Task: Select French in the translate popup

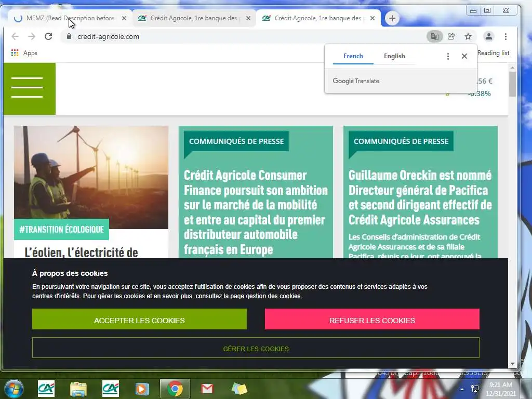Action: 353,56
